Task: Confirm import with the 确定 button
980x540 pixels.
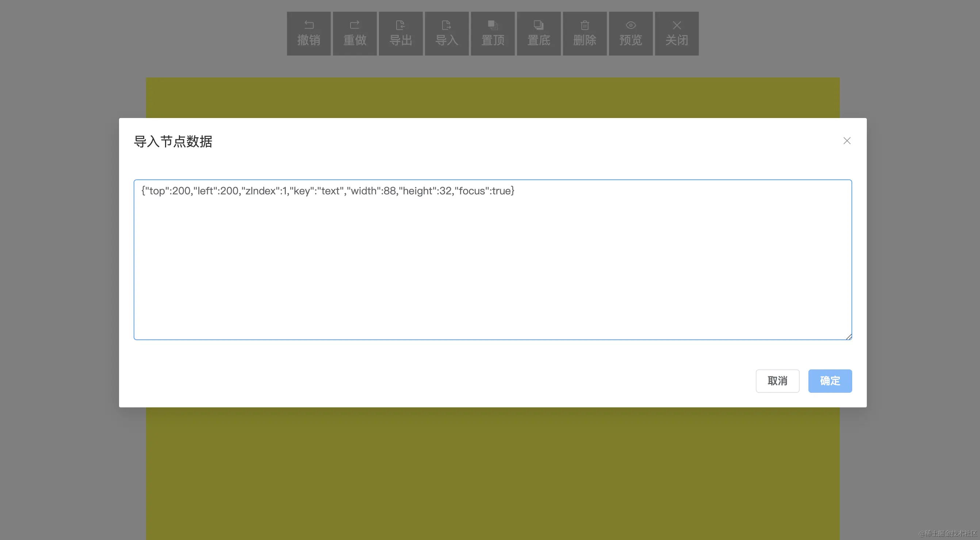Action: [x=830, y=381]
